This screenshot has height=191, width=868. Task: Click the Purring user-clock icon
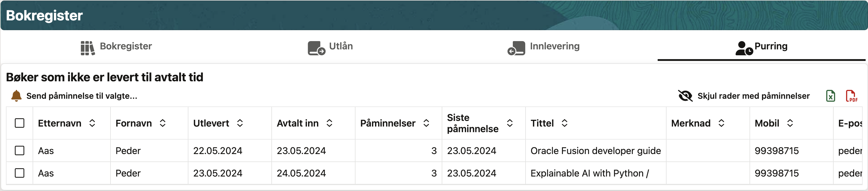coord(744,48)
